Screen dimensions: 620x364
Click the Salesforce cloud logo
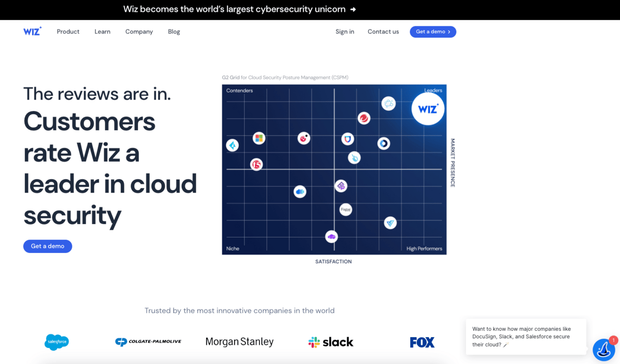(x=56, y=342)
